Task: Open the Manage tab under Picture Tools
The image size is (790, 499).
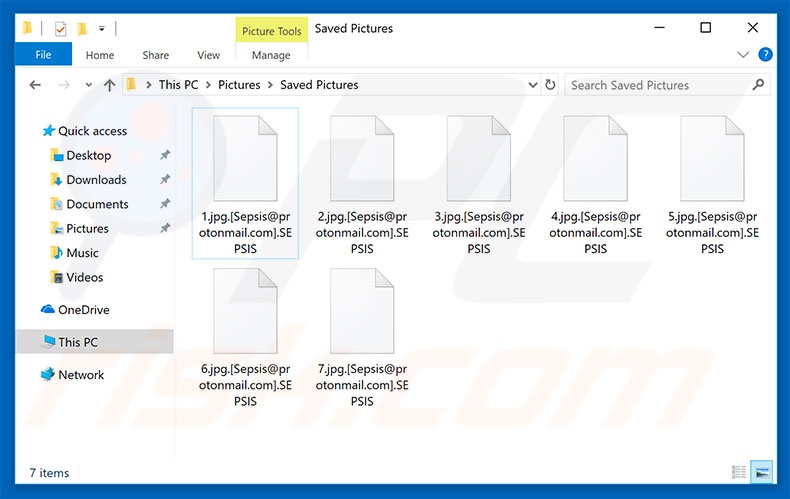Action: pos(271,55)
